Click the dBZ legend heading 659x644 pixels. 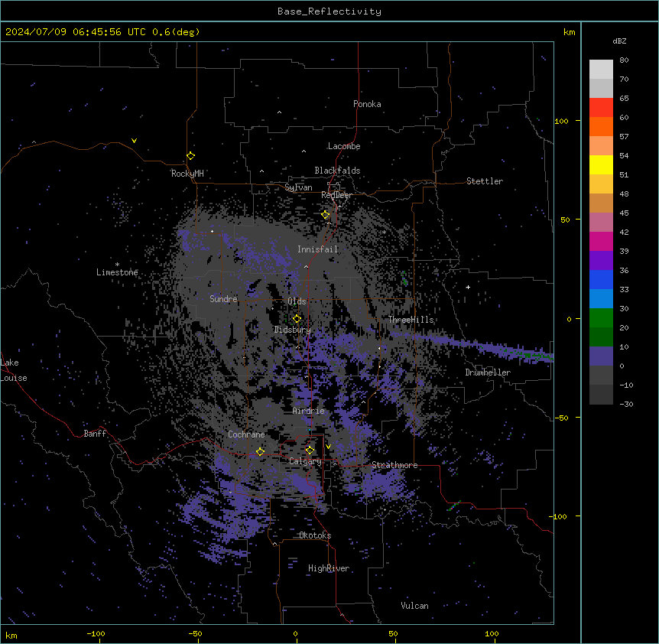pyautogui.click(x=619, y=41)
